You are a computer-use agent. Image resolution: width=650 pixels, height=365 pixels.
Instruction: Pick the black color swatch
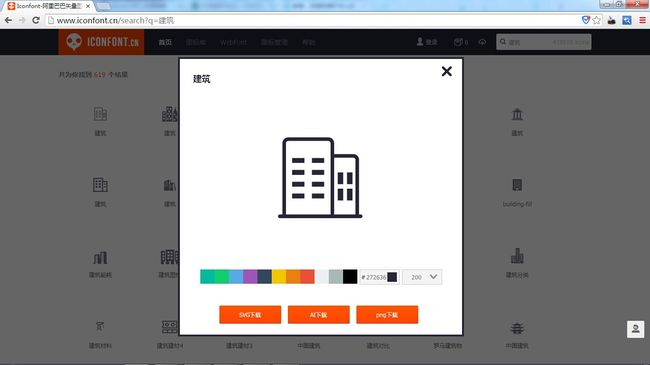click(x=350, y=277)
